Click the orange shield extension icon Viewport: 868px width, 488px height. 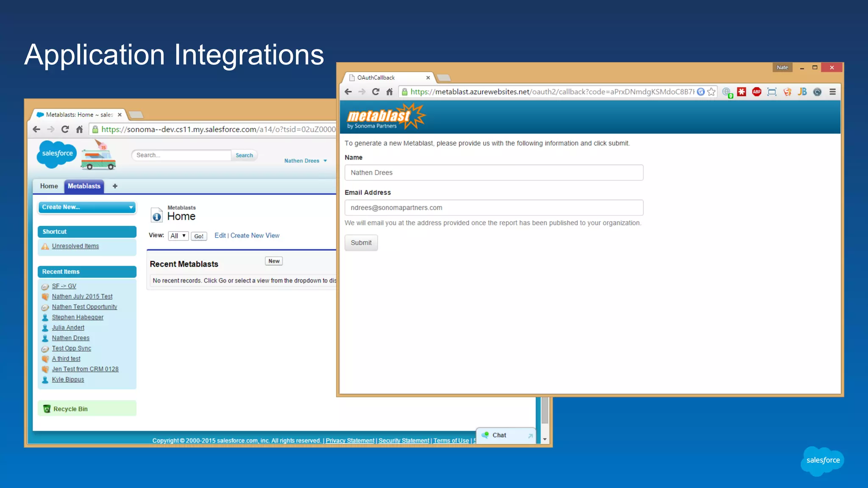click(787, 92)
